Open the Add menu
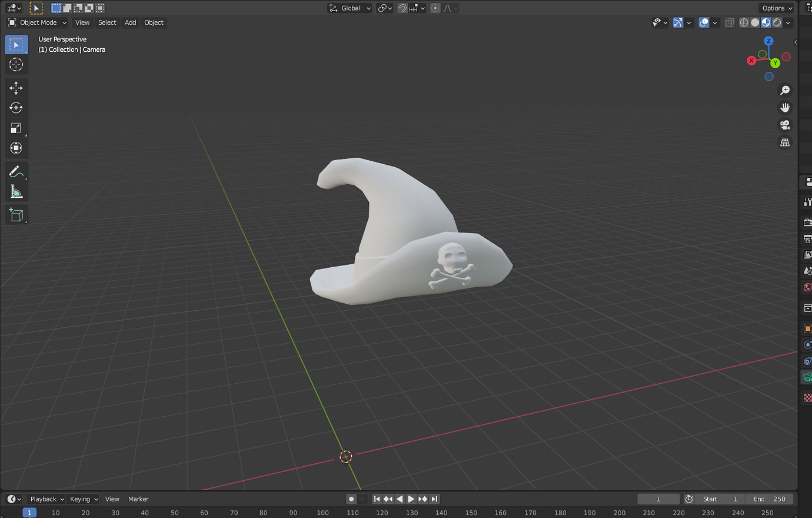812x518 pixels. 131,22
